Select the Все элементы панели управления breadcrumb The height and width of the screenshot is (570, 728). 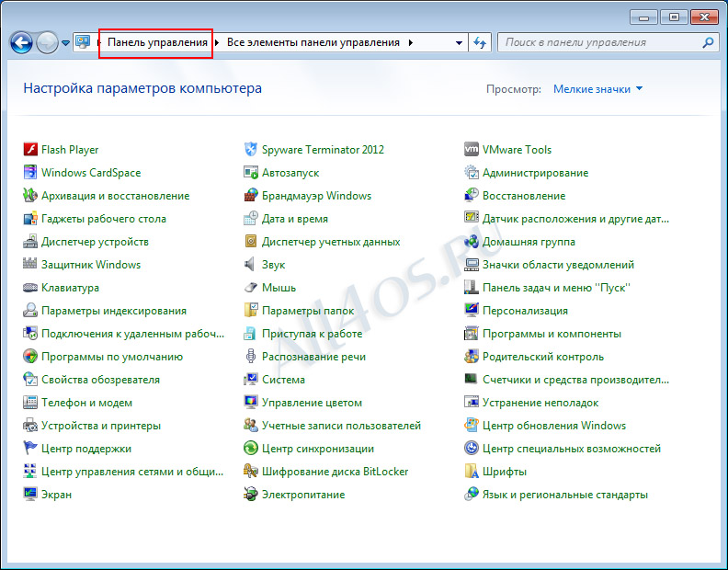pos(313,42)
